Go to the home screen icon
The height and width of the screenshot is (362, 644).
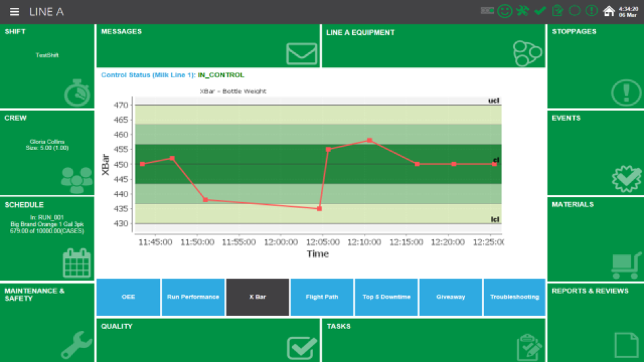[609, 11]
